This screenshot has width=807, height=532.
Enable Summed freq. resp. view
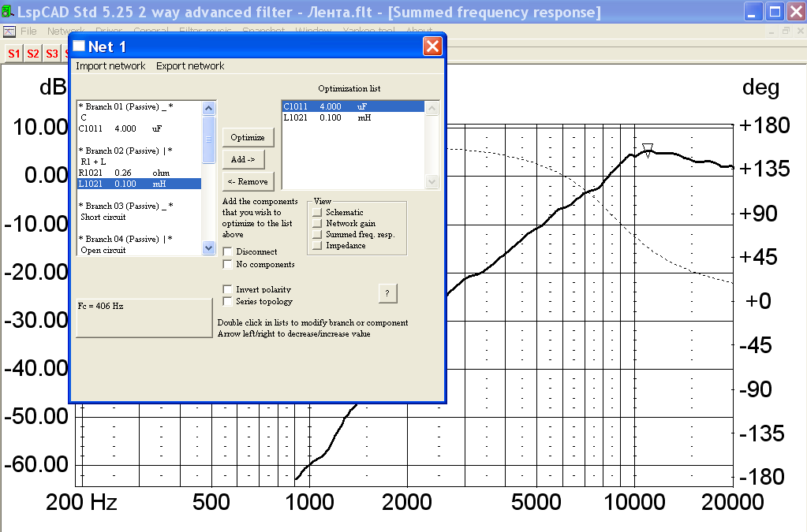tap(317, 234)
